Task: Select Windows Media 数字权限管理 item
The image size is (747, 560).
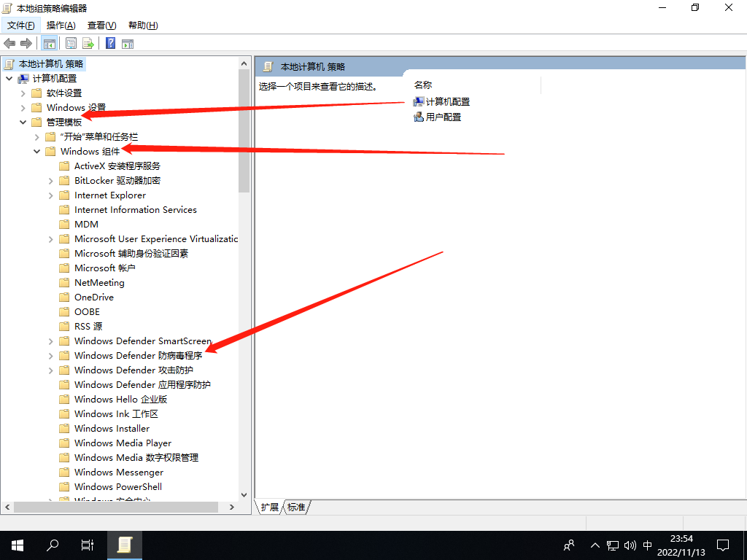Action: click(x=136, y=458)
